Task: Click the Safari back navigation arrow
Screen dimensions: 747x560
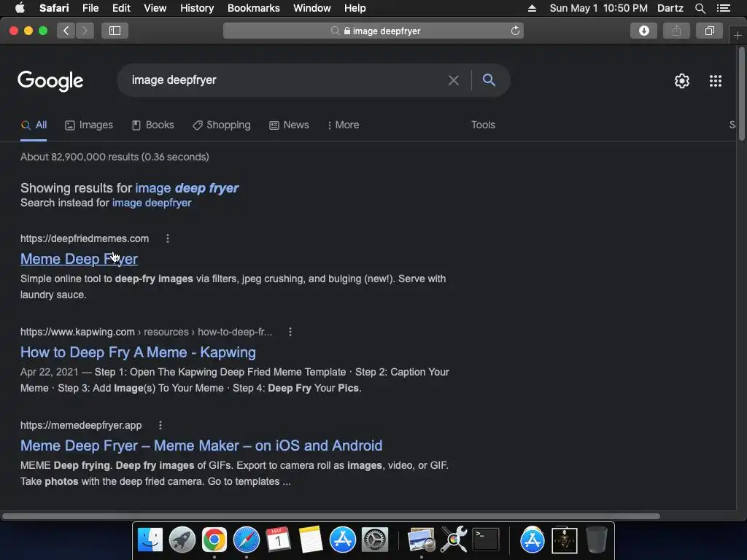Action: (66, 31)
